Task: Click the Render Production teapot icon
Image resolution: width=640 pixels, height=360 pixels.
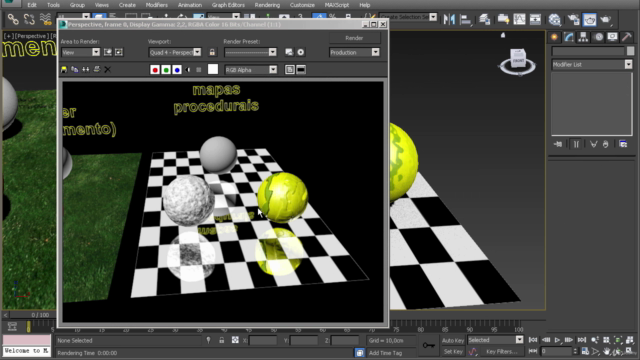Action: pyautogui.click(x=606, y=19)
